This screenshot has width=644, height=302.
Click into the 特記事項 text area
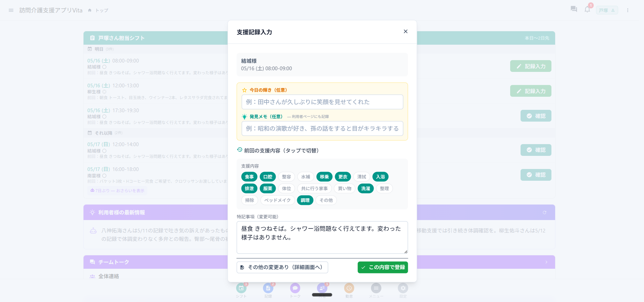[322, 237]
